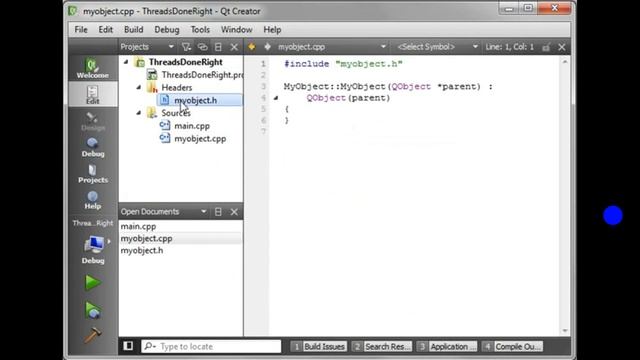Open the Design mode
This screenshot has width=640, height=360.
93,121
